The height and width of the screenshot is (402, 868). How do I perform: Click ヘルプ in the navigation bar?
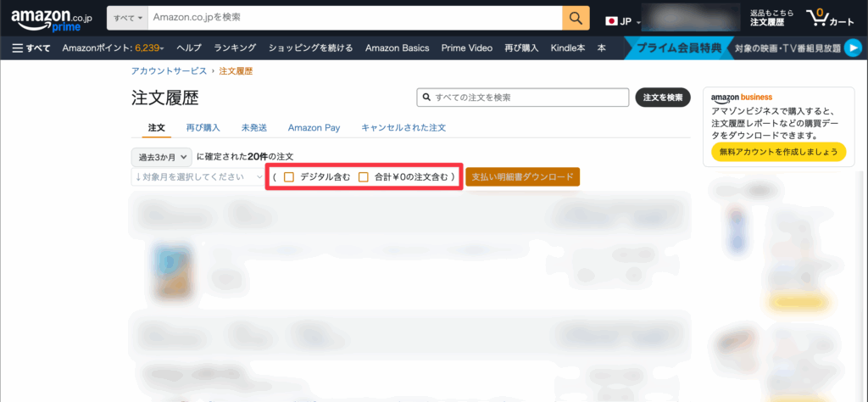pos(189,48)
